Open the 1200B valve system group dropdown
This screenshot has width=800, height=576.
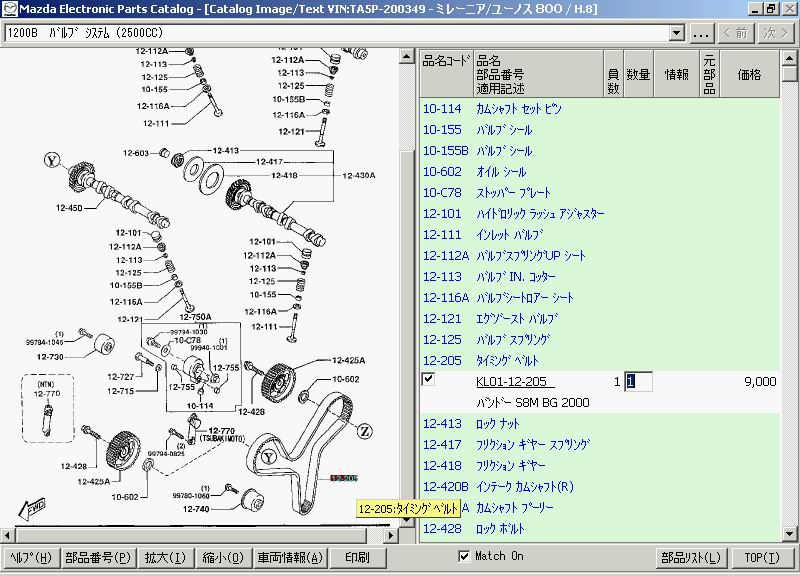tap(677, 33)
